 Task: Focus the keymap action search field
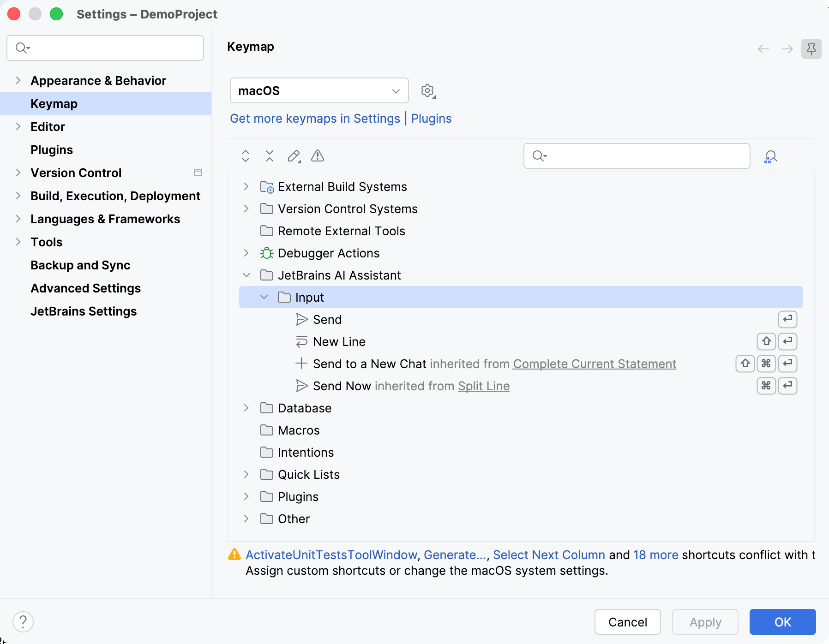[637, 156]
